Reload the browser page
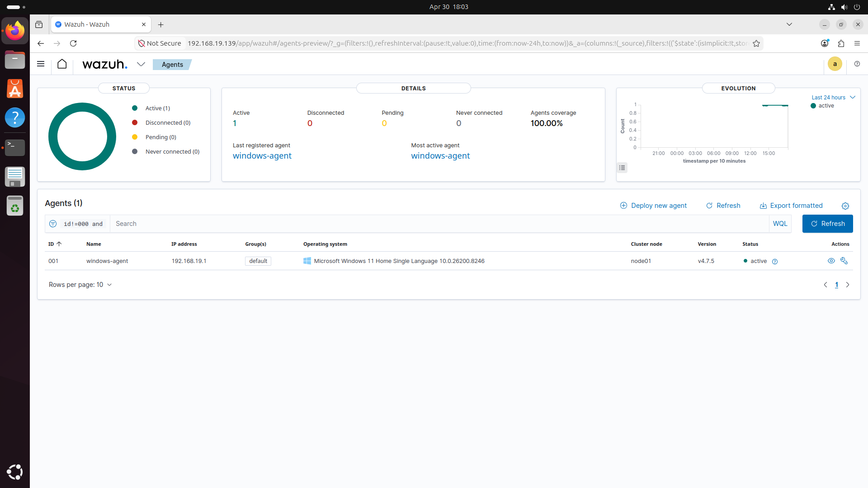This screenshot has height=488, width=868. [x=73, y=43]
